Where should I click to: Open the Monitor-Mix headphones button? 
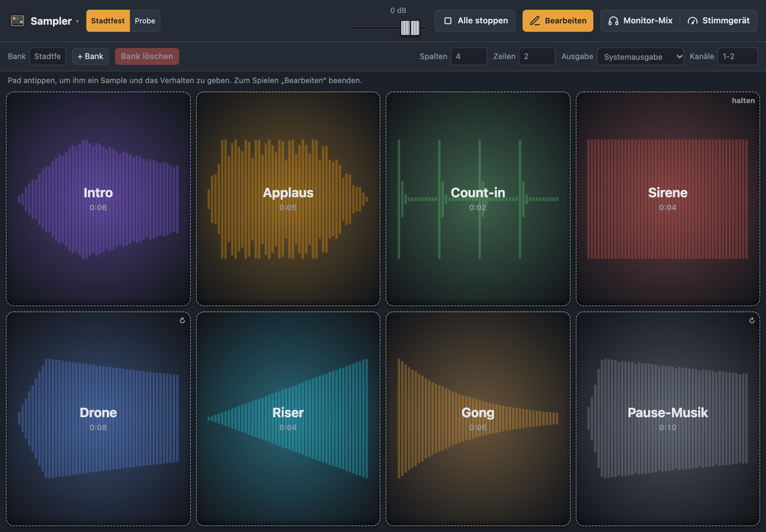(640, 21)
